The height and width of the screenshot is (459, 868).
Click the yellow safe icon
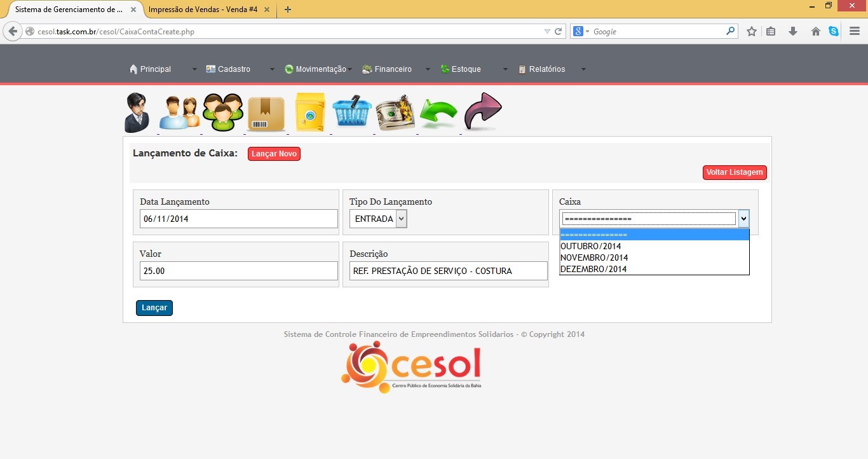[x=309, y=113]
